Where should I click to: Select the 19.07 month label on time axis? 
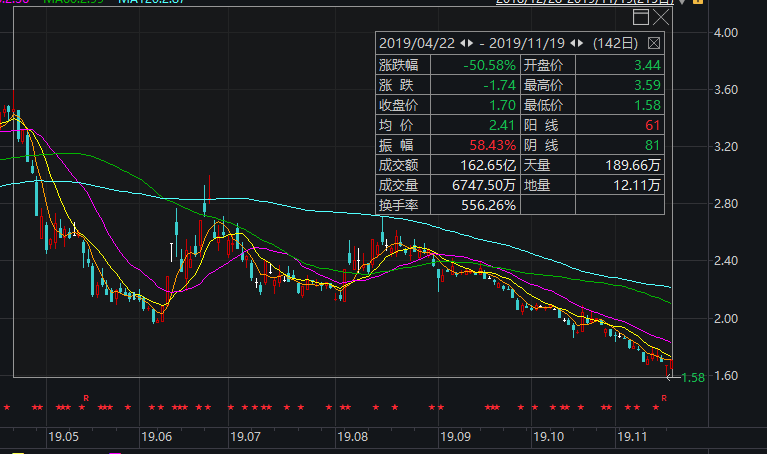tap(245, 437)
